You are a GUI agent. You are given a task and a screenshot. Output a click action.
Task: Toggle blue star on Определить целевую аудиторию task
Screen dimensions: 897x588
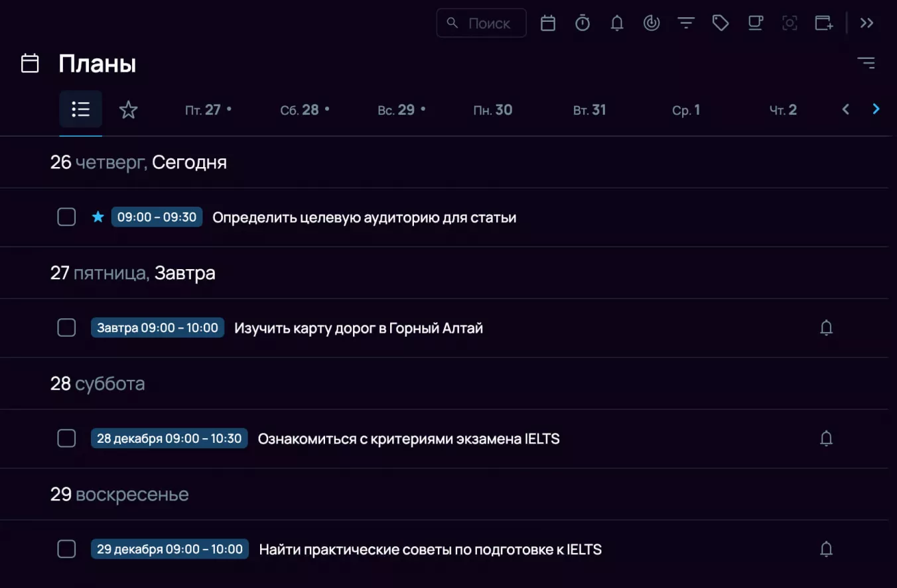pyautogui.click(x=98, y=217)
